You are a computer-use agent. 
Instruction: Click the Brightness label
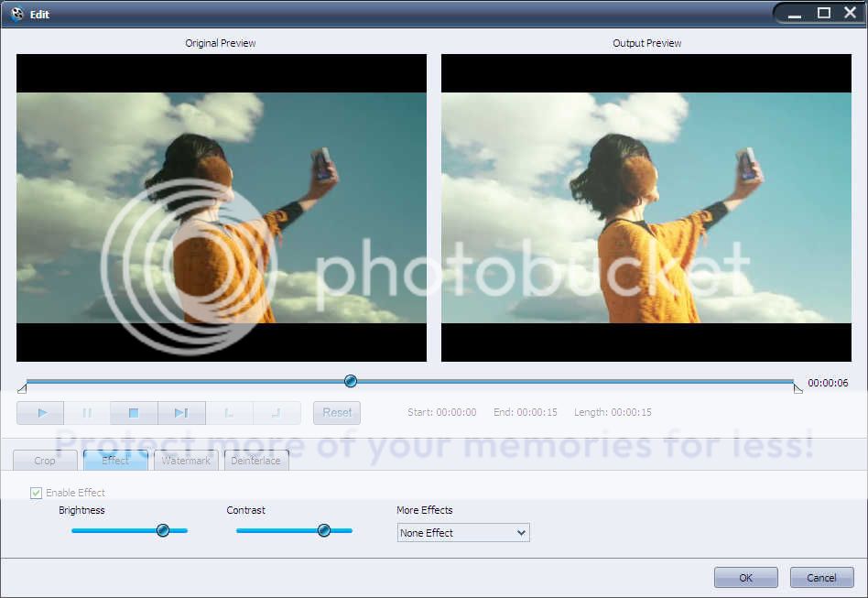[81, 510]
